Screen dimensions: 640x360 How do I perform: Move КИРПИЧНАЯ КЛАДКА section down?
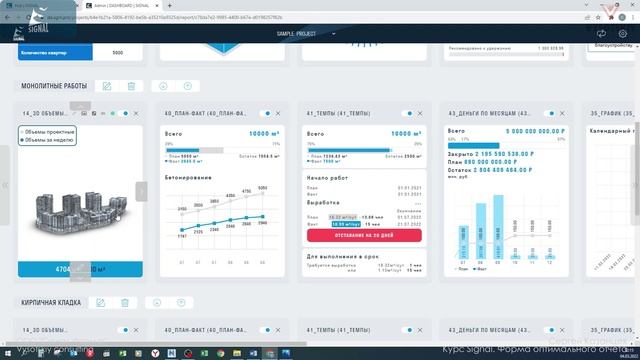157,302
